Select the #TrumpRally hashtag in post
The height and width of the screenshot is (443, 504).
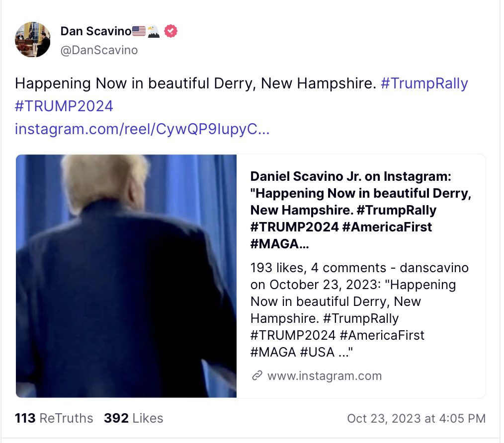pos(424,83)
